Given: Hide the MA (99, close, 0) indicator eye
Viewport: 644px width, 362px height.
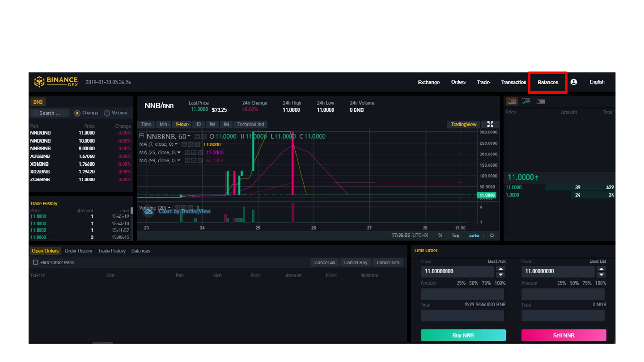Looking at the screenshot, I should click(x=187, y=160).
